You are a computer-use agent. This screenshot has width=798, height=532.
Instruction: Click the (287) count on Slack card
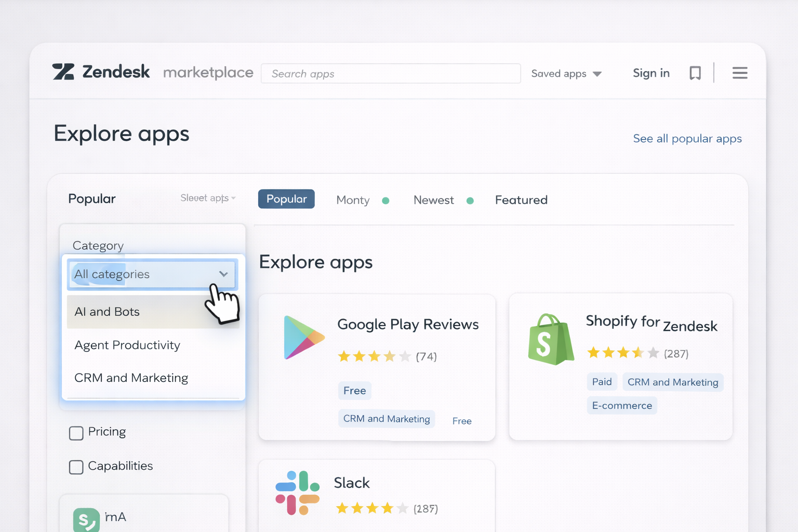(x=425, y=509)
